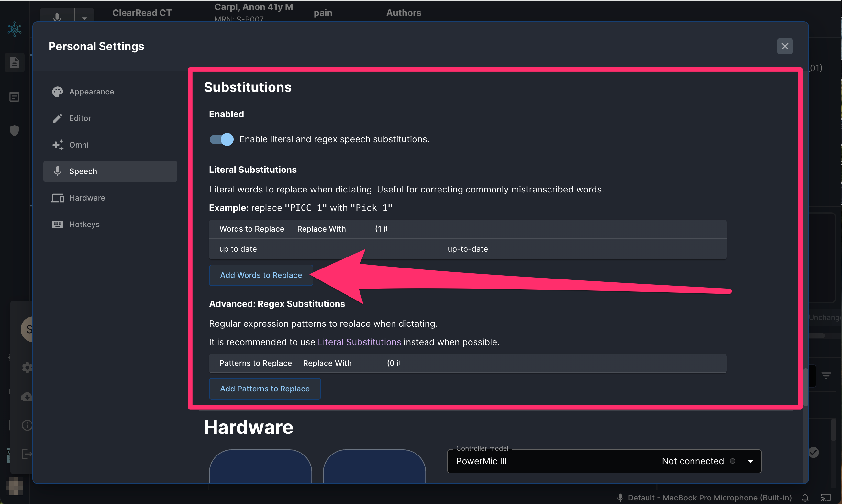Open the Controller model PowerMic III dropdown
Viewport: 842px width, 504px height.
pos(604,461)
